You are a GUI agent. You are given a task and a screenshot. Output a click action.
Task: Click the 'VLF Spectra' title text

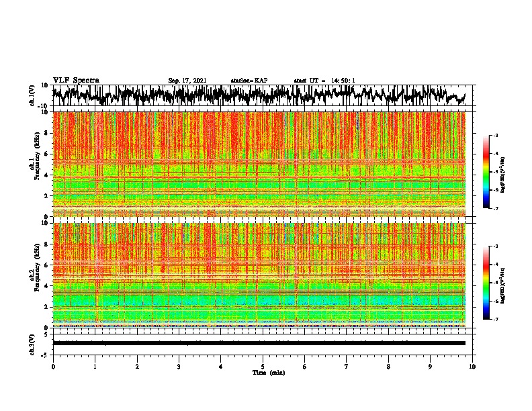[76, 81]
